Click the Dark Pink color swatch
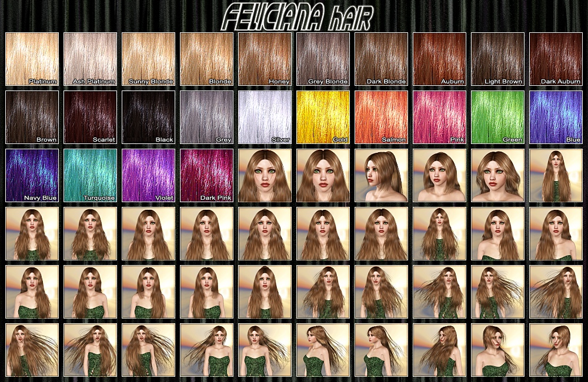The height and width of the screenshot is (382, 588). click(206, 176)
